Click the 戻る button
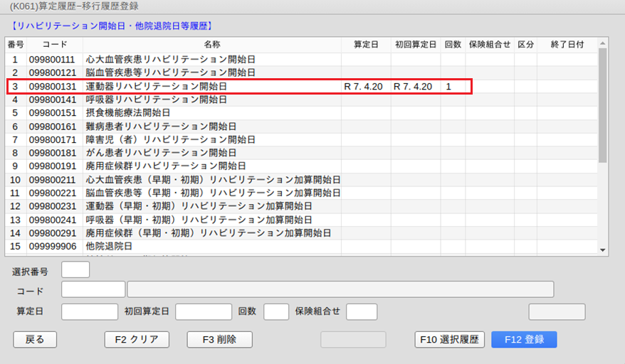The height and width of the screenshot is (364, 625). [x=35, y=339]
